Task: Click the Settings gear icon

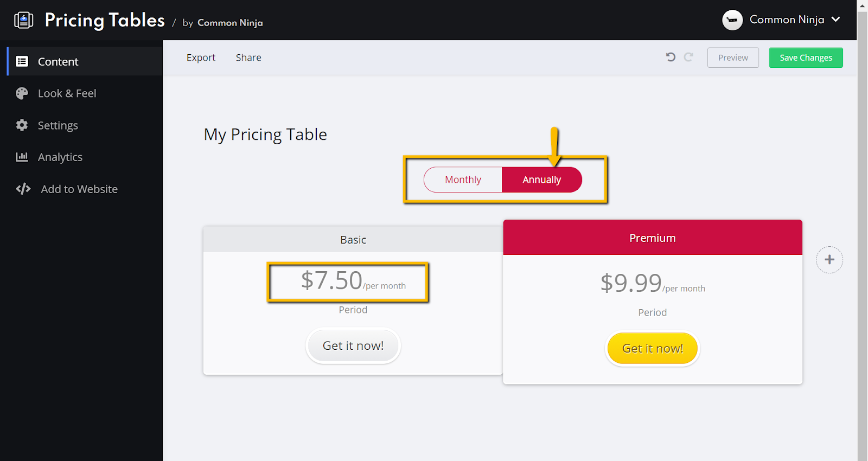Action: [22, 125]
